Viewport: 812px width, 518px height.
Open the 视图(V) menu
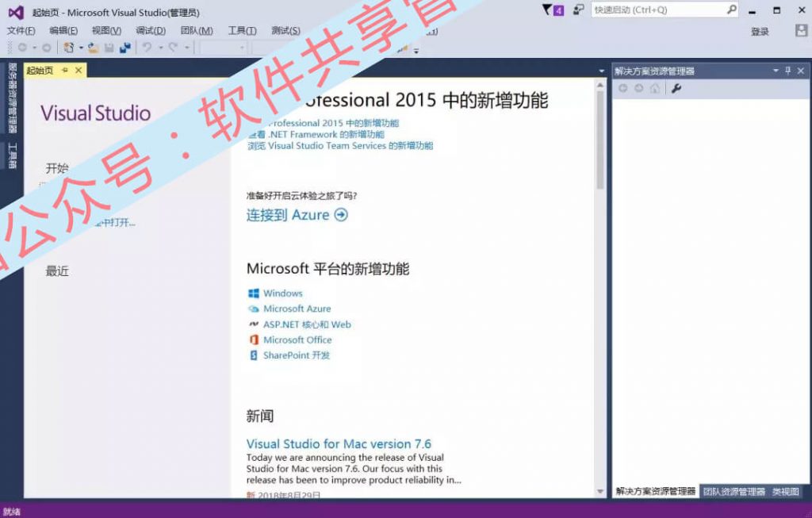click(106, 31)
